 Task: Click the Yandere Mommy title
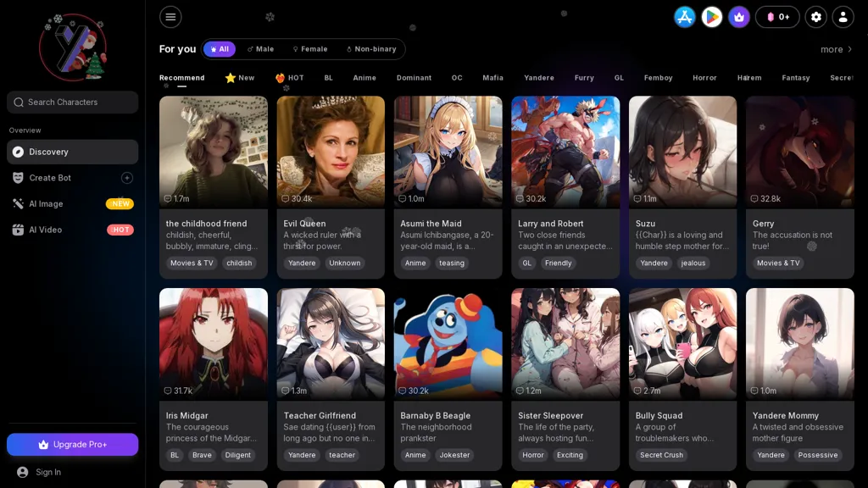[786, 415]
